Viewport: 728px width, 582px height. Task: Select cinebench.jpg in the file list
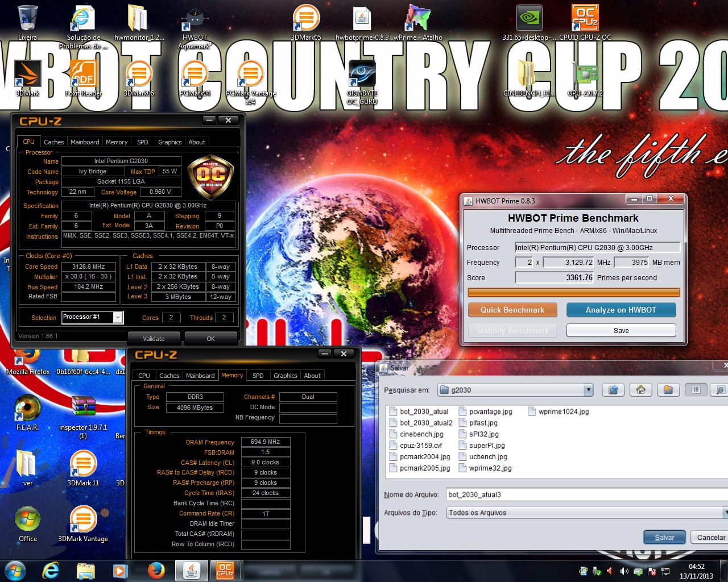point(416,434)
